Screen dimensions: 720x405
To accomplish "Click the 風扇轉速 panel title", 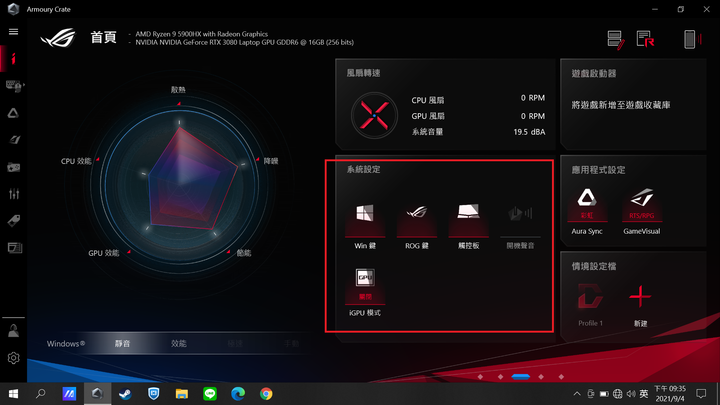I will click(363, 73).
